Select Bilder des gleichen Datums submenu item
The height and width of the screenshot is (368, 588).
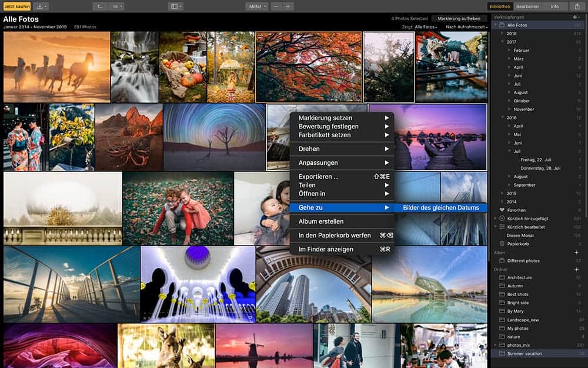pyautogui.click(x=441, y=208)
